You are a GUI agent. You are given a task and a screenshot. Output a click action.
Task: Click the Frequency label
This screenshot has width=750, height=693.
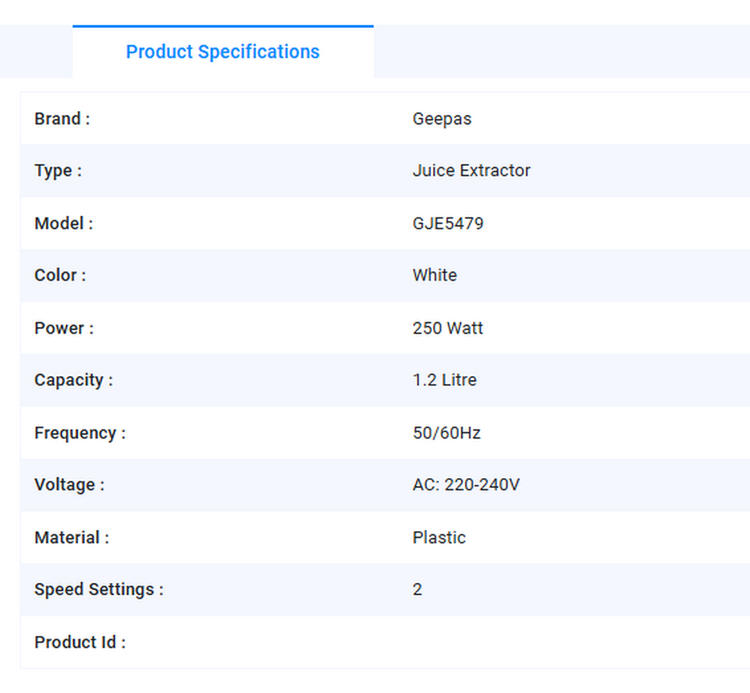(x=80, y=433)
